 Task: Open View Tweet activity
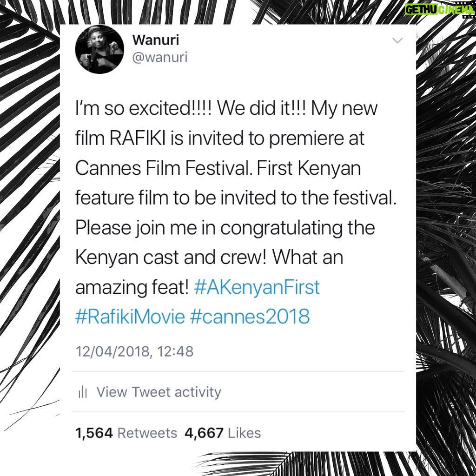tap(159, 392)
